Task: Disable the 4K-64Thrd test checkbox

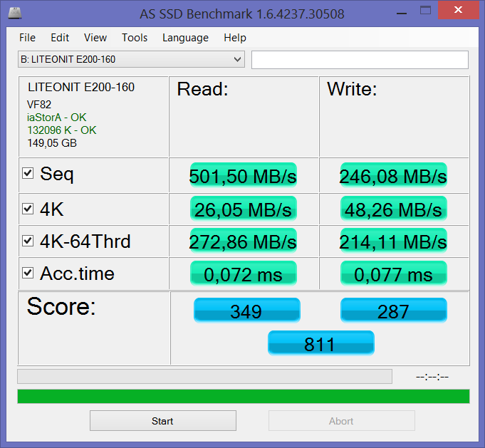Action: pos(28,241)
